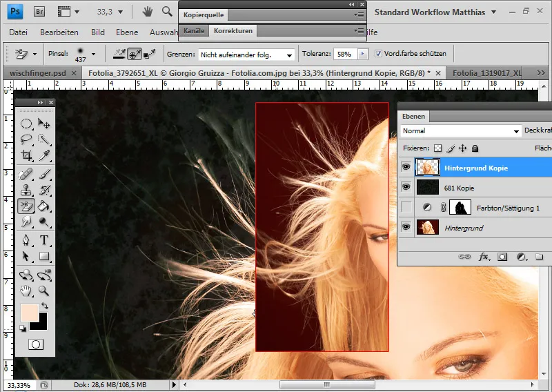The height and width of the screenshot is (392, 552).
Task: Select the 3D Camera orbit tool
Action: [x=44, y=275]
